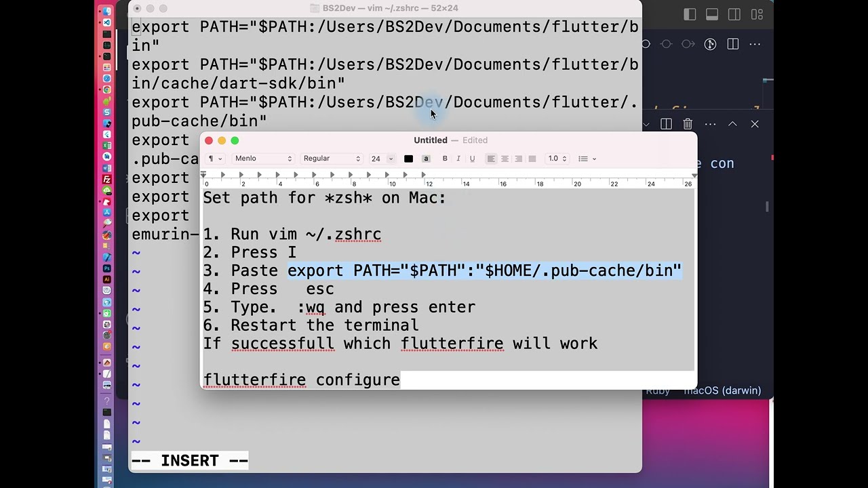Open terminal launch profile chevron in VS Code

pyautogui.click(x=646, y=124)
